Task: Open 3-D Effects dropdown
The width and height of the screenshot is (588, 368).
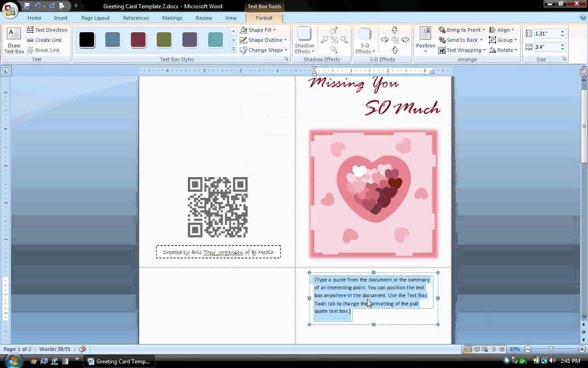Action: pos(365,40)
